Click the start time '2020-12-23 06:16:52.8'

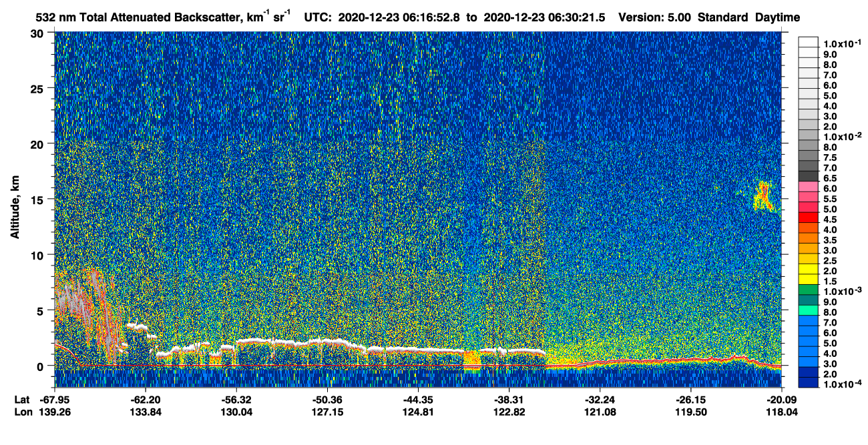tap(399, 18)
